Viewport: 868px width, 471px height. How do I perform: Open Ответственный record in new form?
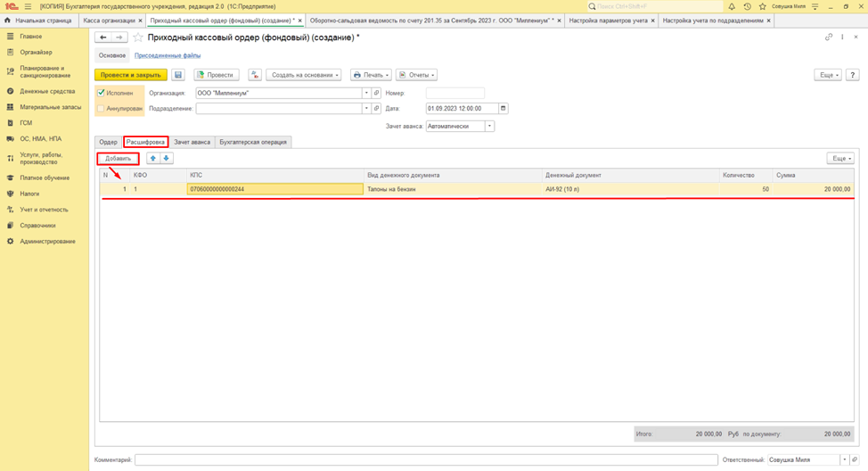tap(855, 460)
